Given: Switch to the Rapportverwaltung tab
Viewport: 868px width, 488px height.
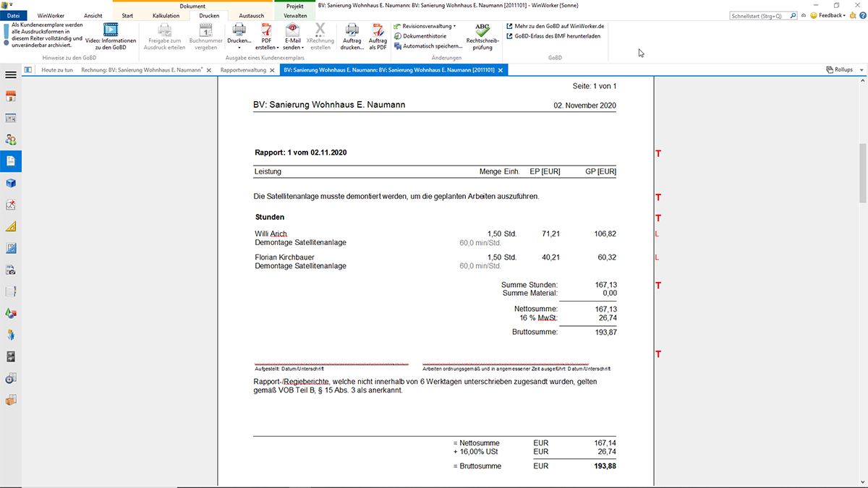Looking at the screenshot, I should (x=242, y=70).
